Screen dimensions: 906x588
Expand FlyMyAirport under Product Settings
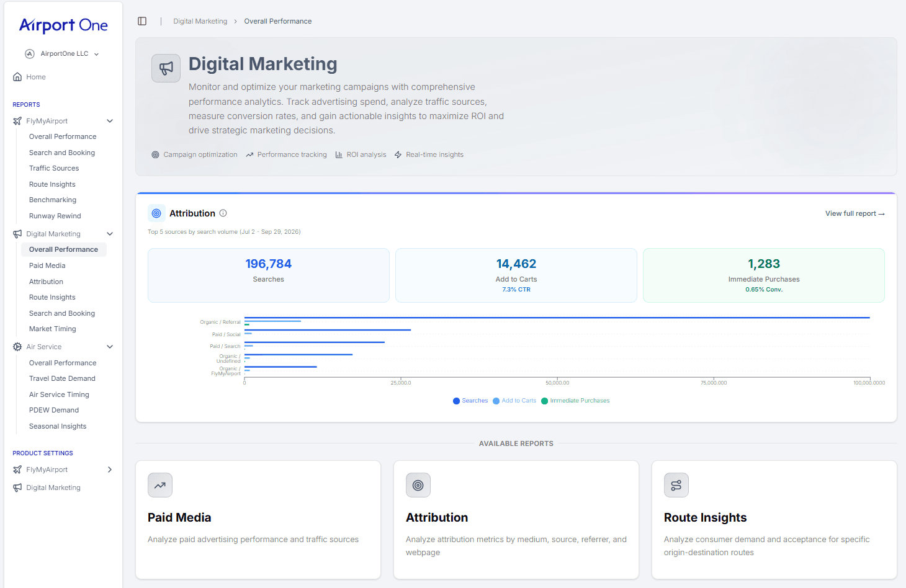click(110, 470)
